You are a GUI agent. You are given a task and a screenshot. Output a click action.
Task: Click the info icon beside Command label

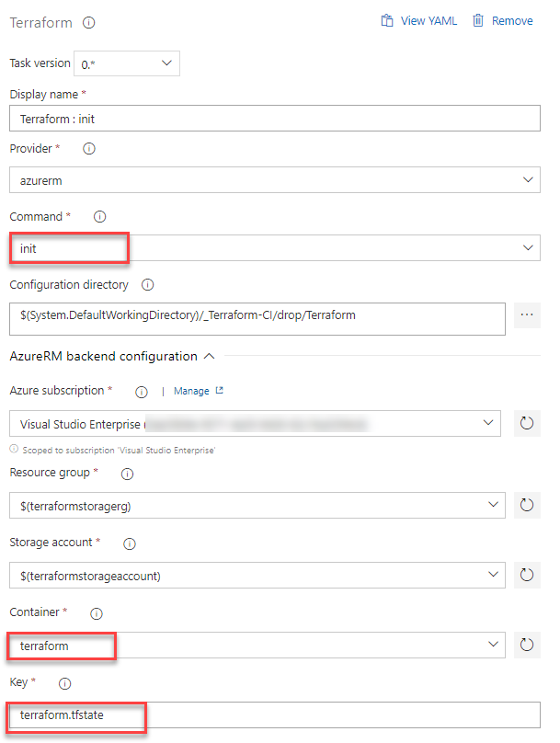pyautogui.click(x=99, y=216)
